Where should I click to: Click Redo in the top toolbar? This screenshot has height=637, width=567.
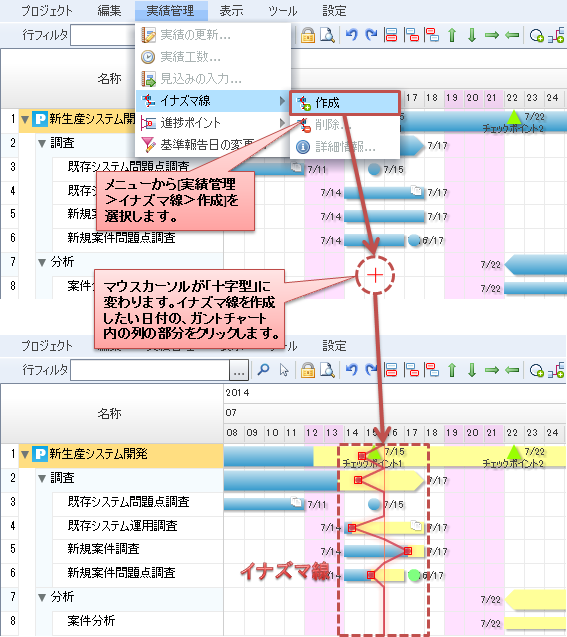371,35
